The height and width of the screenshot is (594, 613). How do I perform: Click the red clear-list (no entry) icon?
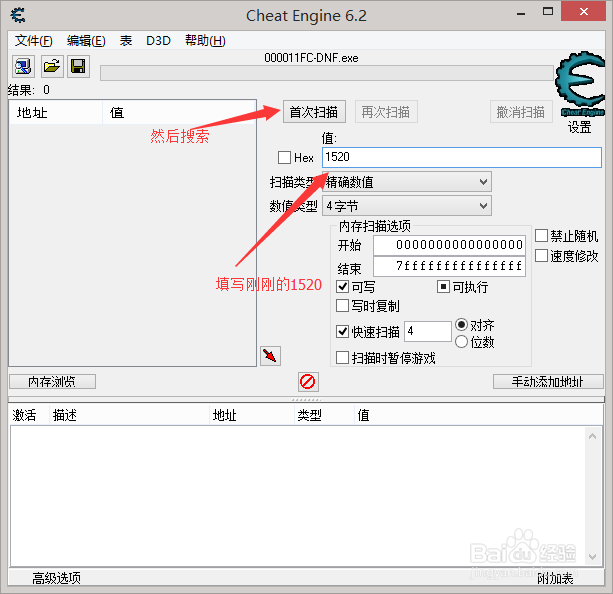tap(308, 382)
